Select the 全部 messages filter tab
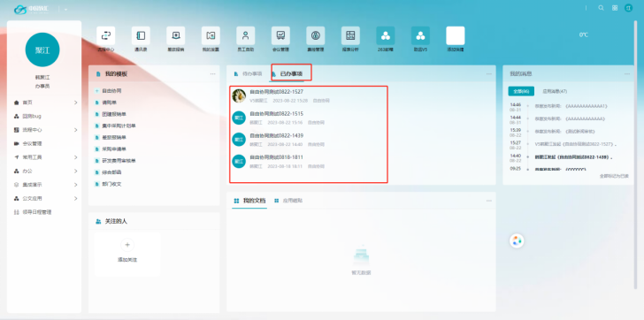 coord(521,91)
